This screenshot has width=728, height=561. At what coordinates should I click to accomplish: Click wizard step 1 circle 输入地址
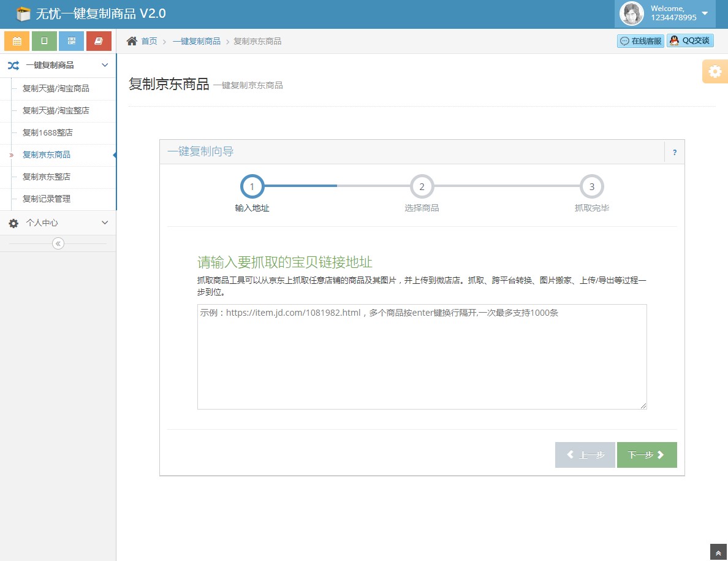[x=252, y=186]
